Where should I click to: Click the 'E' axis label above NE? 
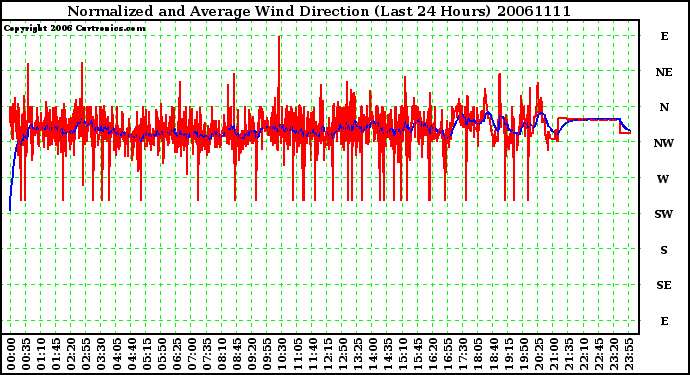[x=664, y=36]
